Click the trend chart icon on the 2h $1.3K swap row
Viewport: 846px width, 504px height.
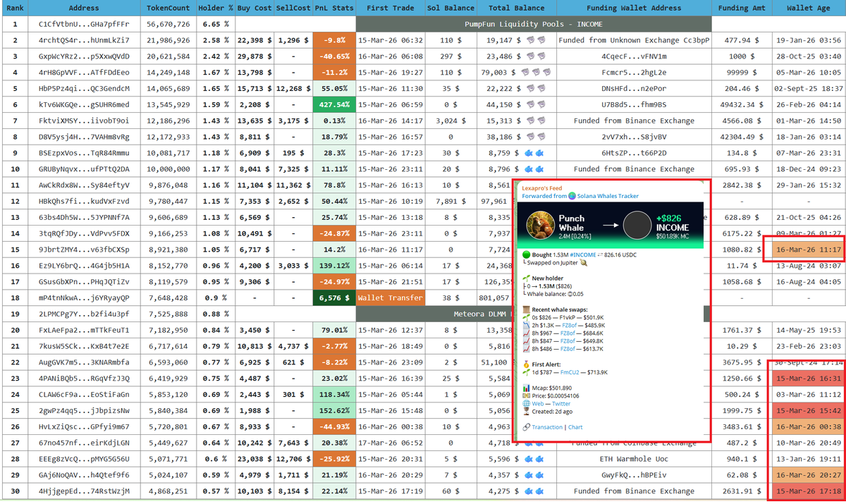click(526, 325)
